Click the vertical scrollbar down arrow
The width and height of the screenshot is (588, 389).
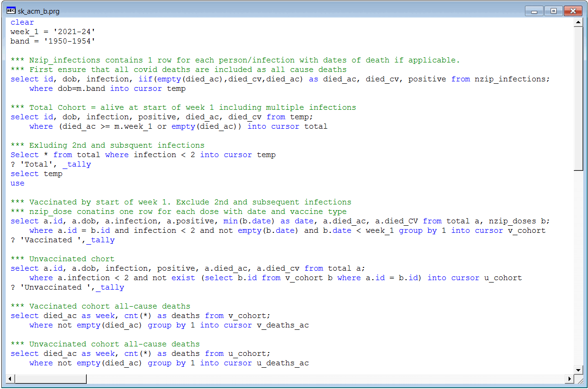578,370
